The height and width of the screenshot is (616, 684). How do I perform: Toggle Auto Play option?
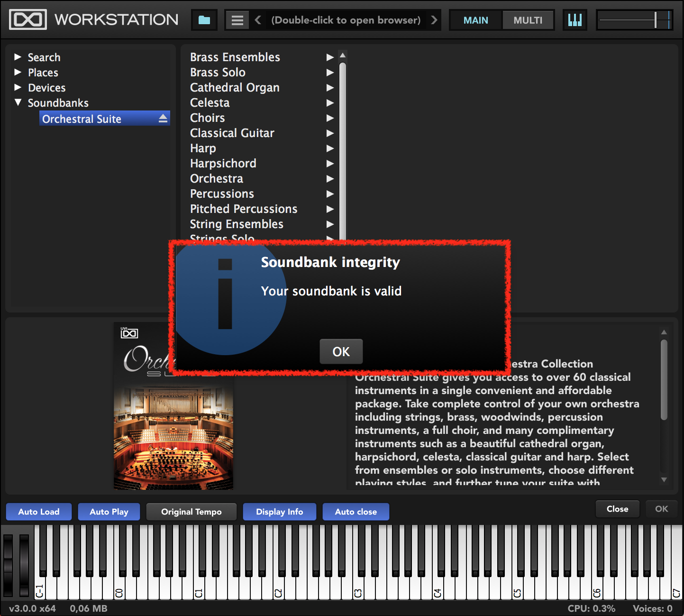click(x=109, y=512)
